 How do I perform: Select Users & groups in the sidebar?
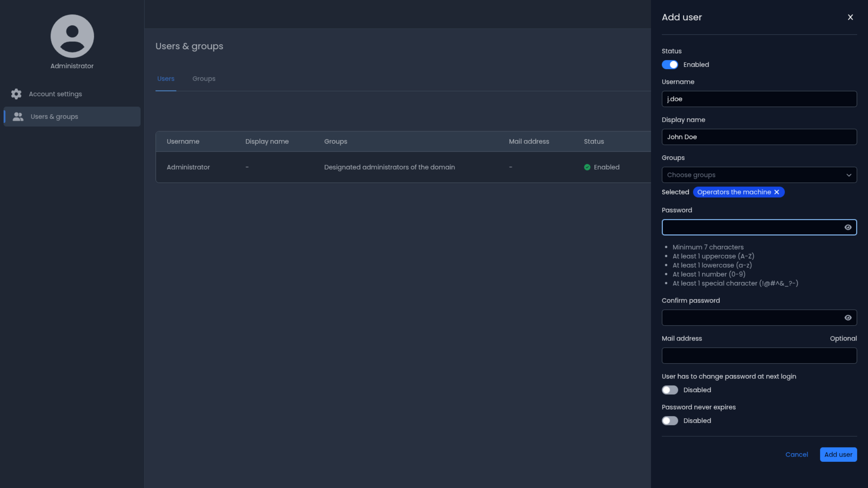72,116
